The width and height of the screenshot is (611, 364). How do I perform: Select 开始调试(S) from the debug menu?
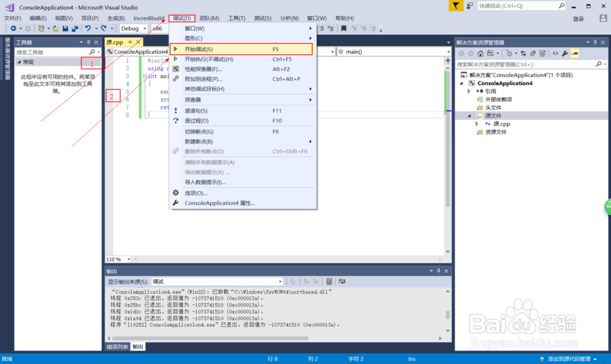[241, 49]
